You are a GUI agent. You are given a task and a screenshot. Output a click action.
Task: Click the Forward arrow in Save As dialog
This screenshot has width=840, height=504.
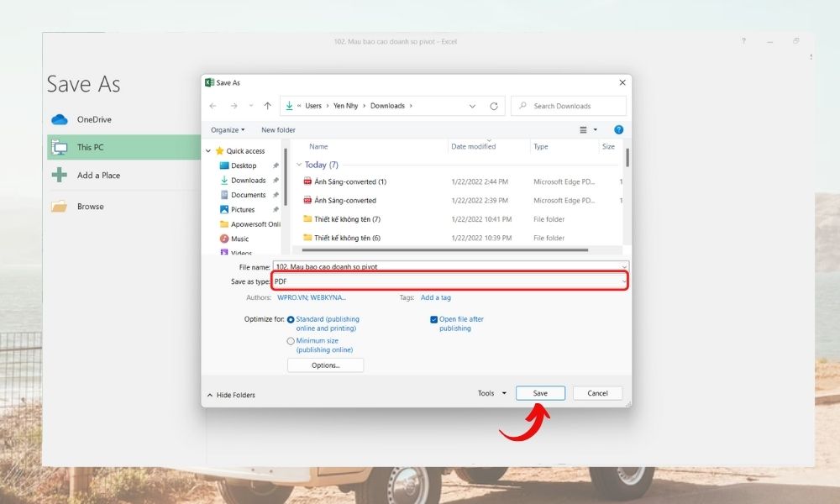tap(234, 106)
